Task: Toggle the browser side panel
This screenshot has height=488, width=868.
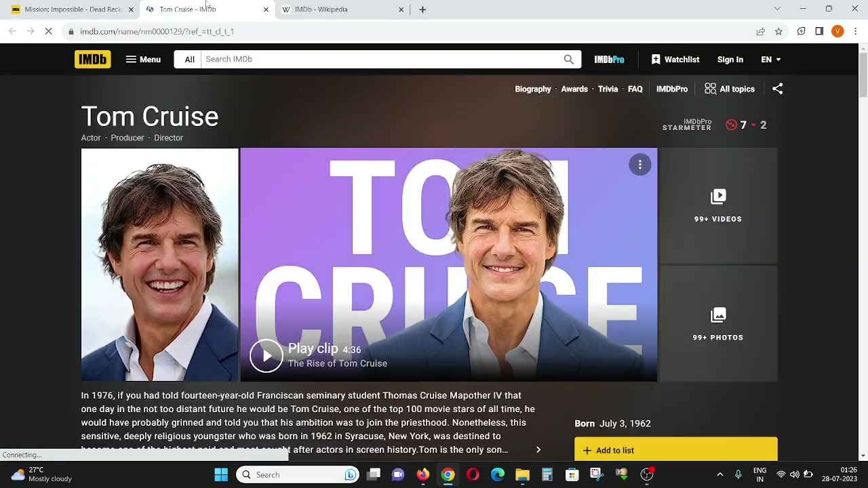Action: coord(819,31)
